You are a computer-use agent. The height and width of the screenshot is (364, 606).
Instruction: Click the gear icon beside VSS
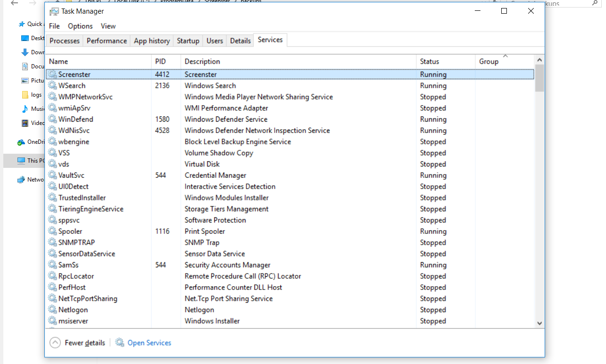[52, 153]
